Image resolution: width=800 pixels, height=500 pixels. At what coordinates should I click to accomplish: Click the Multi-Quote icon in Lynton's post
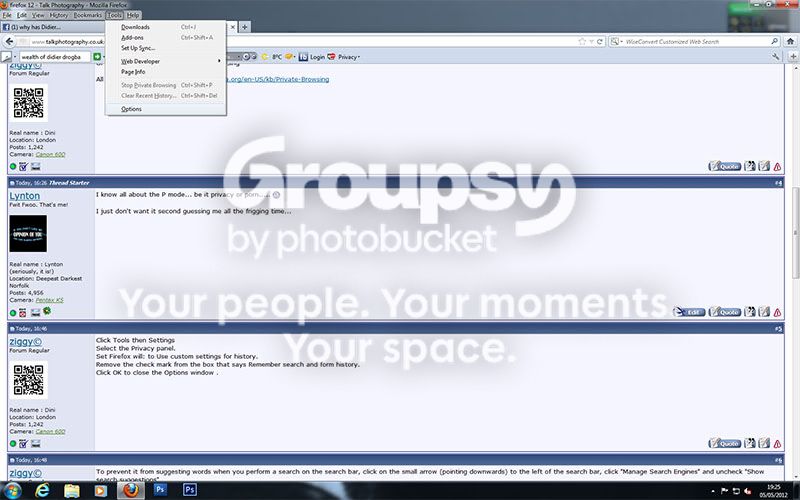[x=749, y=312]
